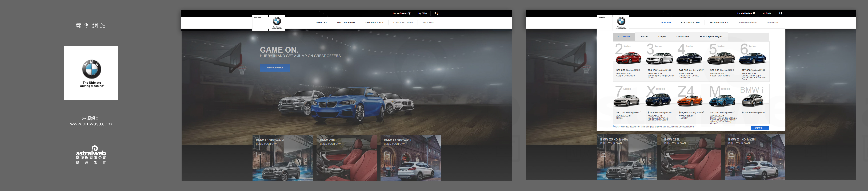The image size is (868, 191).
Task: Open the right page BMW 228i tile
Action: (691, 157)
